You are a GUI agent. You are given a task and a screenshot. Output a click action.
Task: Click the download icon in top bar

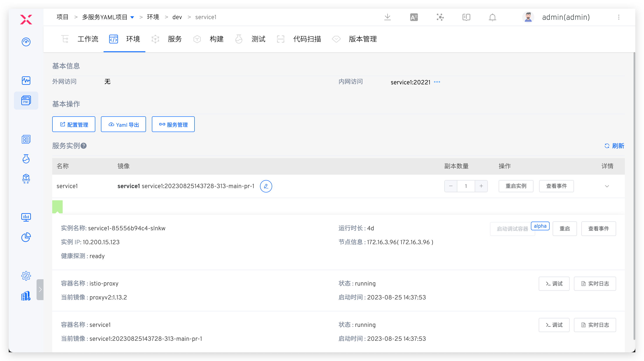(x=387, y=17)
